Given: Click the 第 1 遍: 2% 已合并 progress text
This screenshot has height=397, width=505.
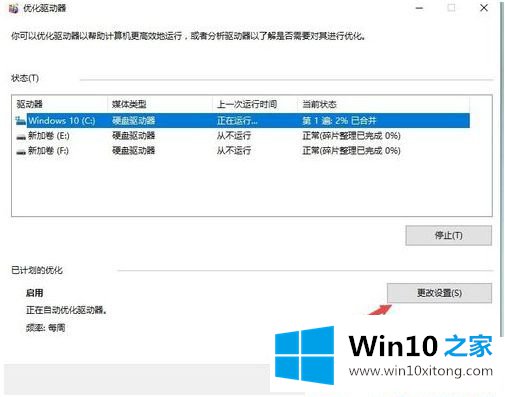Looking at the screenshot, I should pos(339,121).
